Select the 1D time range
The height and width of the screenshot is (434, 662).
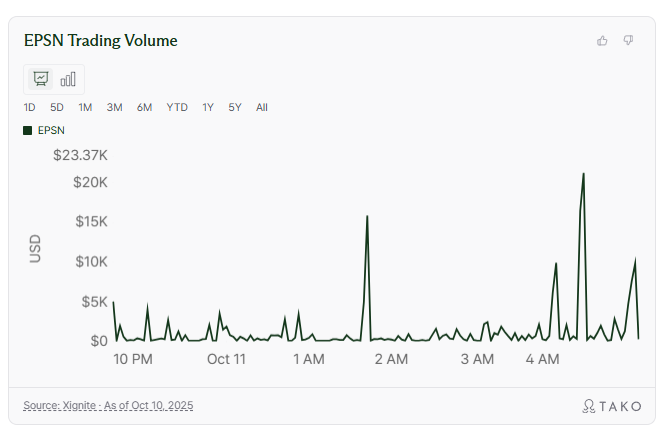coord(29,108)
